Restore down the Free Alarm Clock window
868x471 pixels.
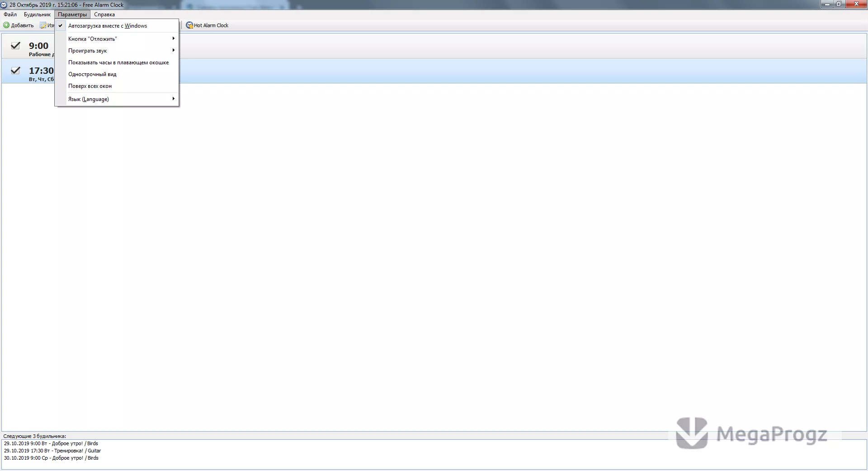click(x=839, y=5)
